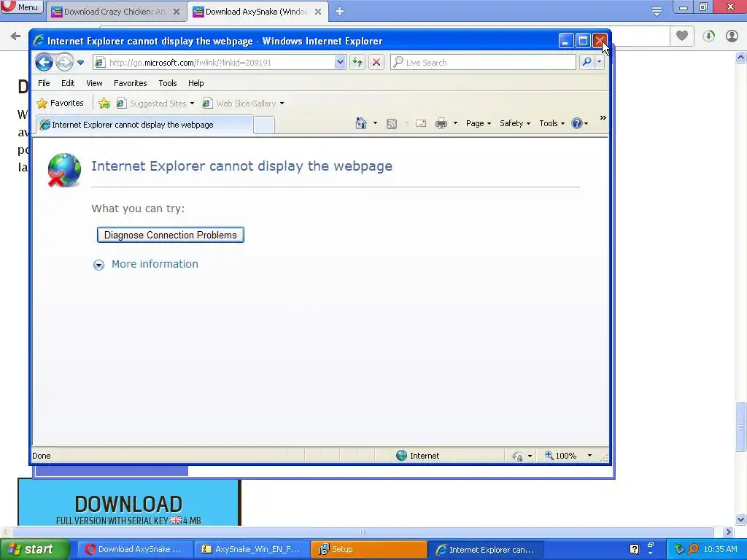Click Diagnose Connection Problems button
Screen dimensions: 747x560
point(171,235)
